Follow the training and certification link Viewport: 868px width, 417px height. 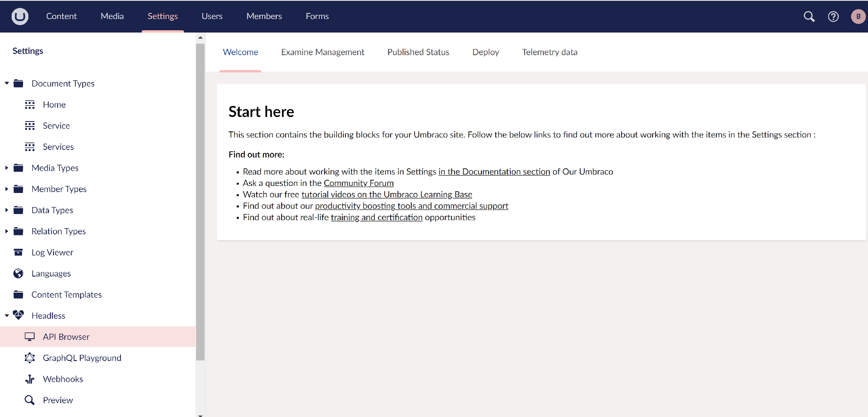coord(376,217)
